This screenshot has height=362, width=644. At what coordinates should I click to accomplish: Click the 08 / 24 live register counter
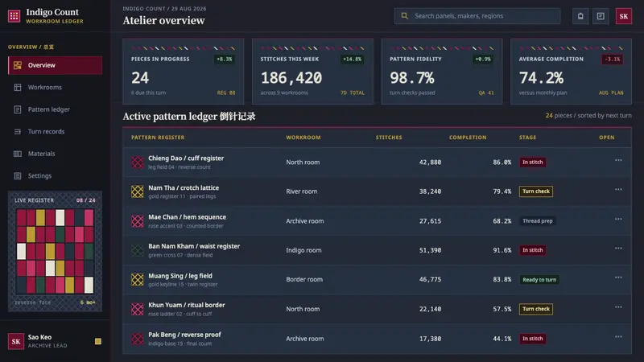click(x=85, y=200)
